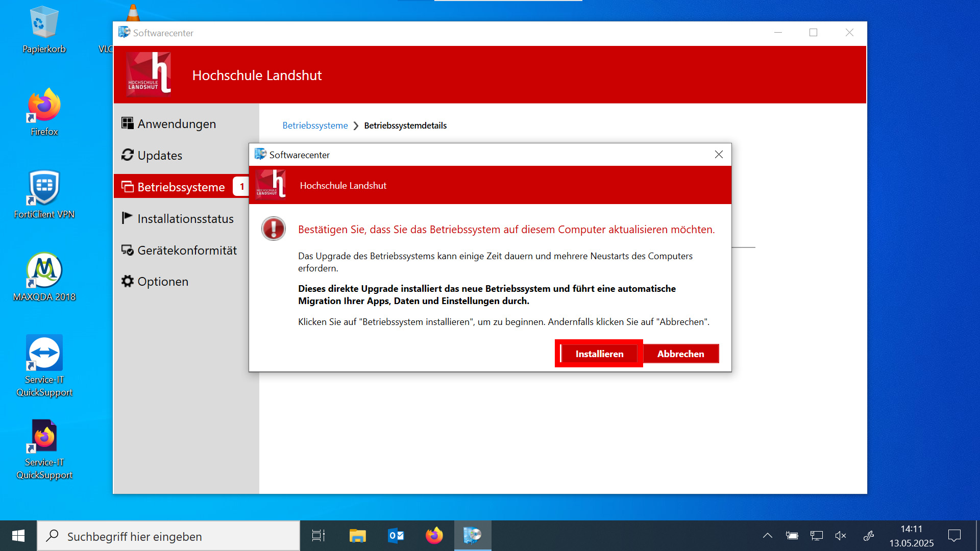Switch to the Updates section
The width and height of the screenshot is (980, 551).
159,155
